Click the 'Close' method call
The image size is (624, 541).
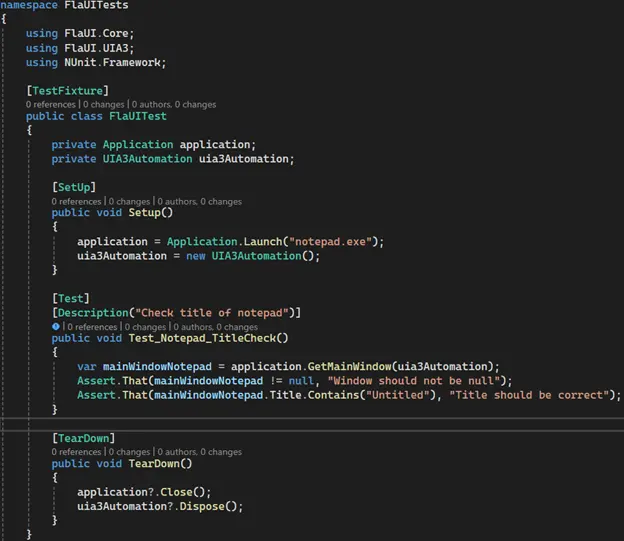coord(176,492)
